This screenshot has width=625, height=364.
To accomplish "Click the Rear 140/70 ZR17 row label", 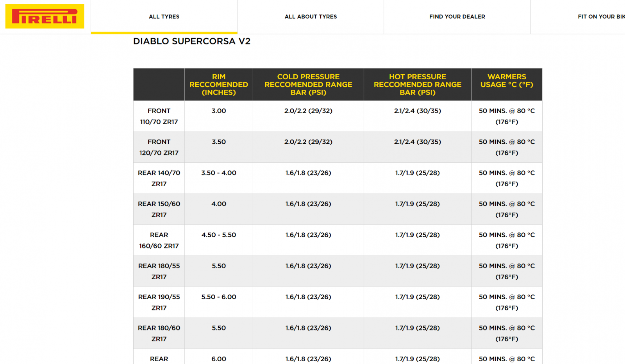I will pos(159,178).
